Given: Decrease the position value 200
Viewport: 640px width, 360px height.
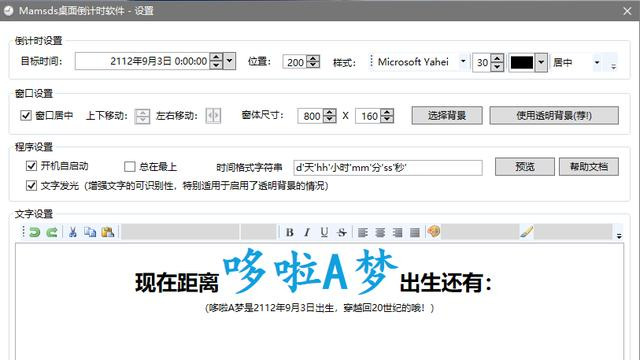Looking at the screenshot, I should (x=313, y=65).
